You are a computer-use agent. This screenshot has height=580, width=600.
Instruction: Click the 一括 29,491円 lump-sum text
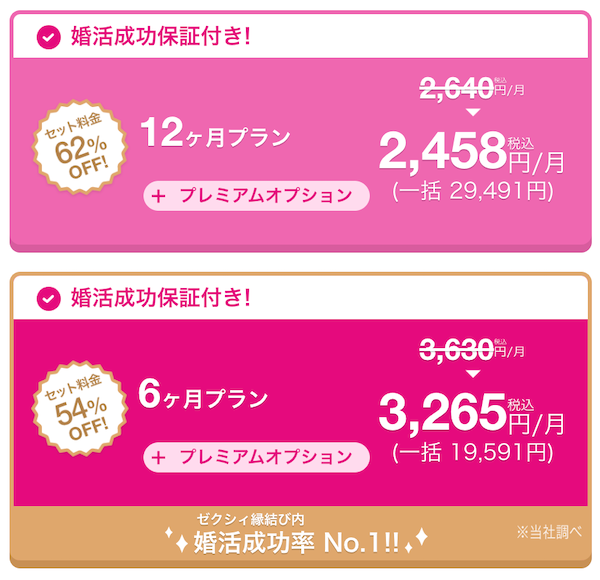click(472, 189)
